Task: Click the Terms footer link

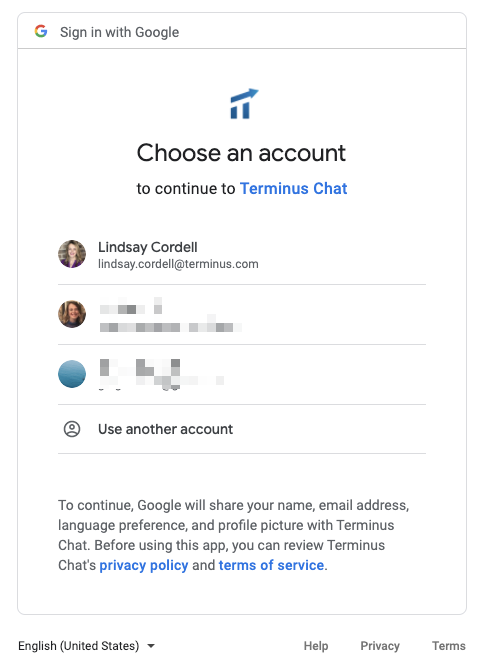Action: click(x=449, y=646)
